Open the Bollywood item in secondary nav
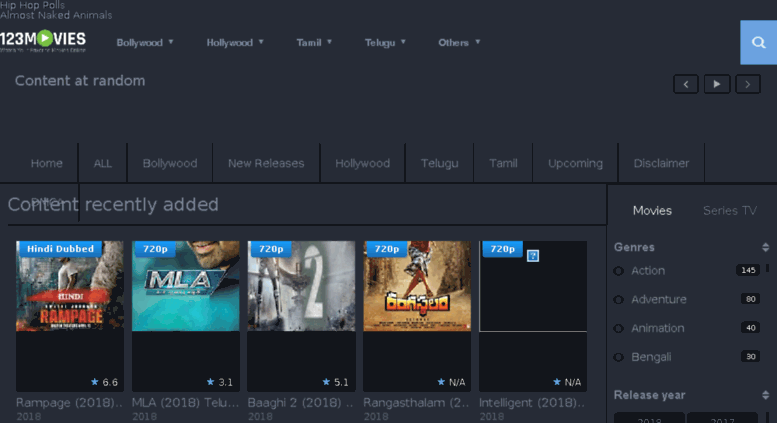Image resolution: width=777 pixels, height=423 pixels. point(170,163)
